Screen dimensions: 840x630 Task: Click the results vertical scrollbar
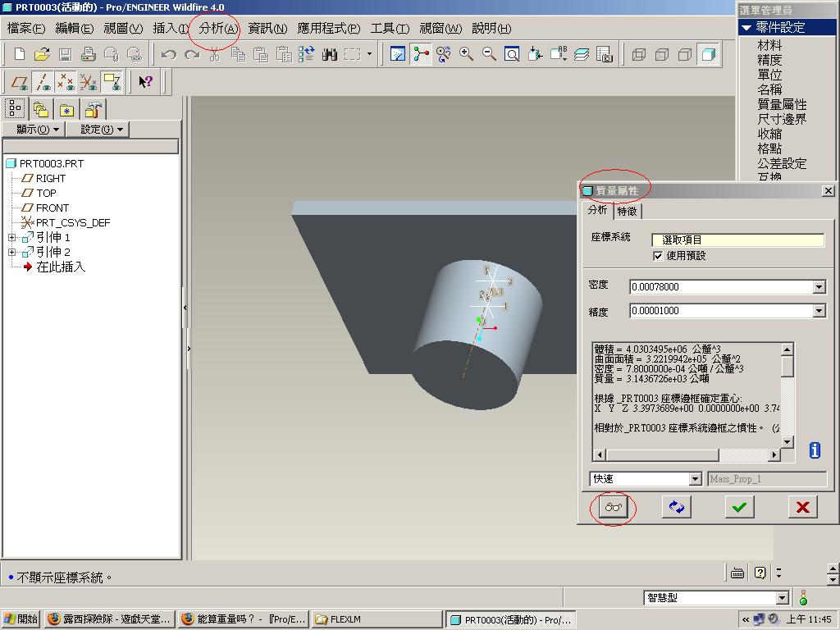[x=787, y=396]
